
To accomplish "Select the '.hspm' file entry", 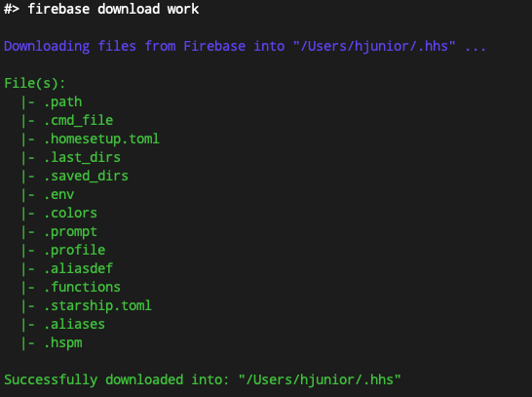I will 62,342.
